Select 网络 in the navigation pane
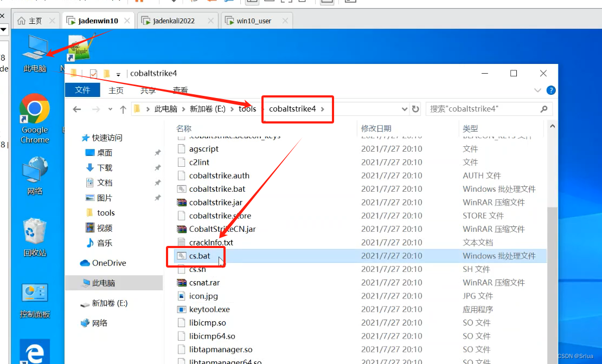This screenshot has height=364, width=602. pyautogui.click(x=94, y=323)
